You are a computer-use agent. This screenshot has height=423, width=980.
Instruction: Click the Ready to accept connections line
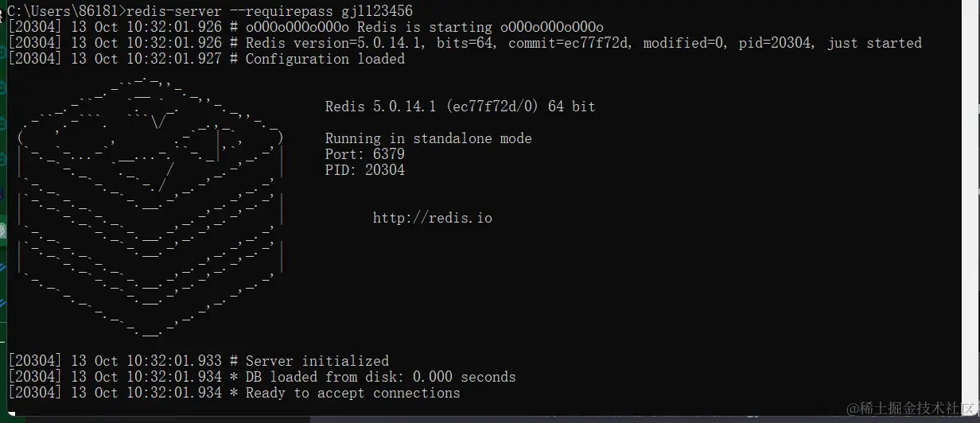[234, 393]
